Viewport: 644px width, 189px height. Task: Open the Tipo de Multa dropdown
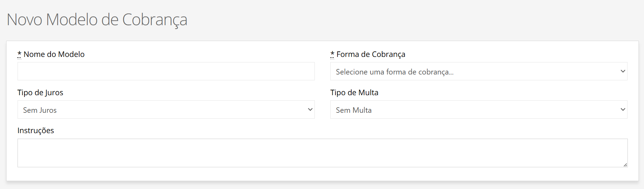pyautogui.click(x=478, y=110)
